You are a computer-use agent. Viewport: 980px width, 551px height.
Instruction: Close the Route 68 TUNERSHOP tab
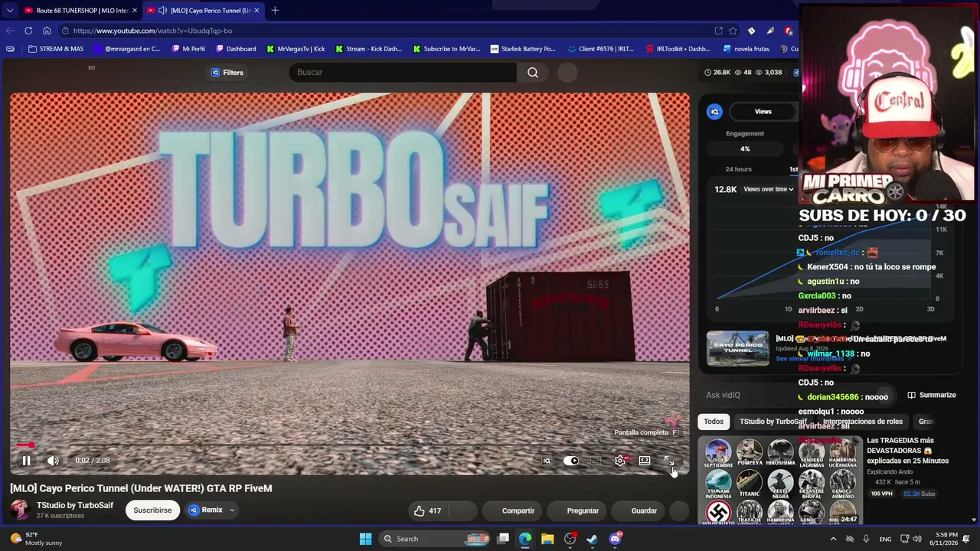tap(135, 11)
